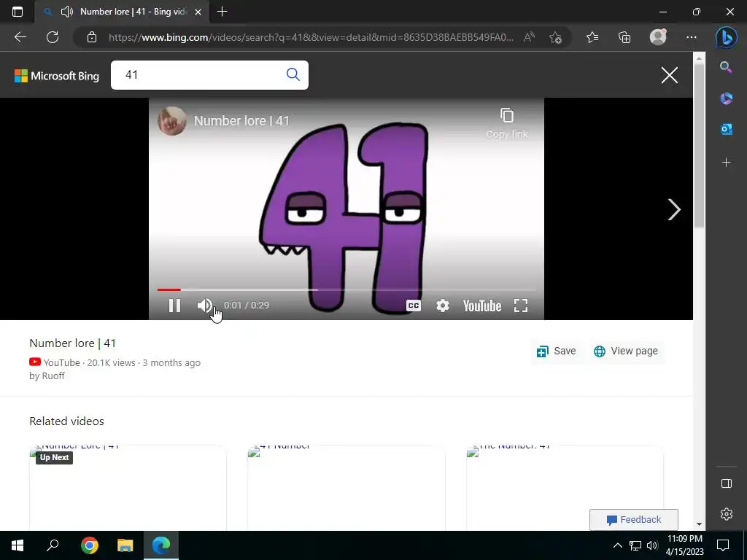Open the Feedback button
This screenshot has height=560, width=747.
pos(634,519)
